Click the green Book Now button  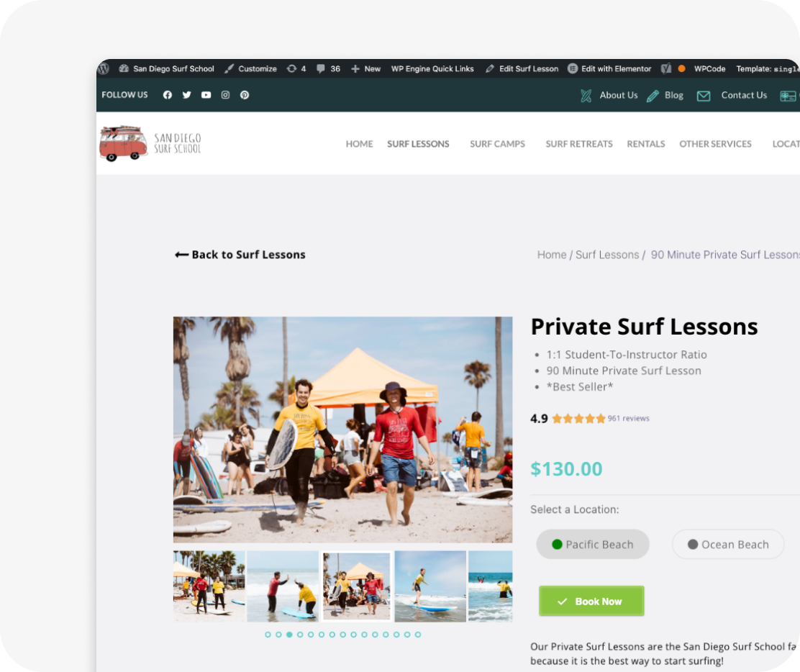click(591, 601)
